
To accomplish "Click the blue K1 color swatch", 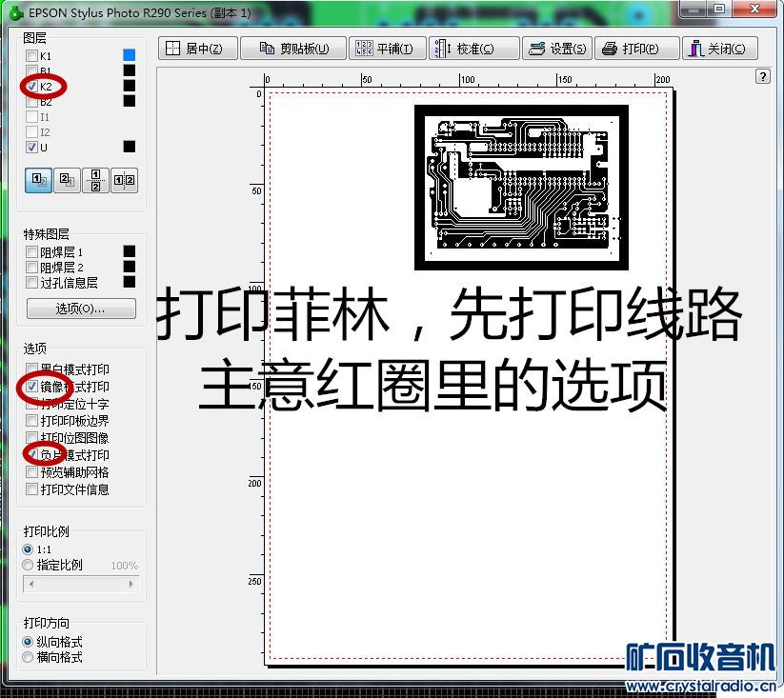I will [129, 54].
